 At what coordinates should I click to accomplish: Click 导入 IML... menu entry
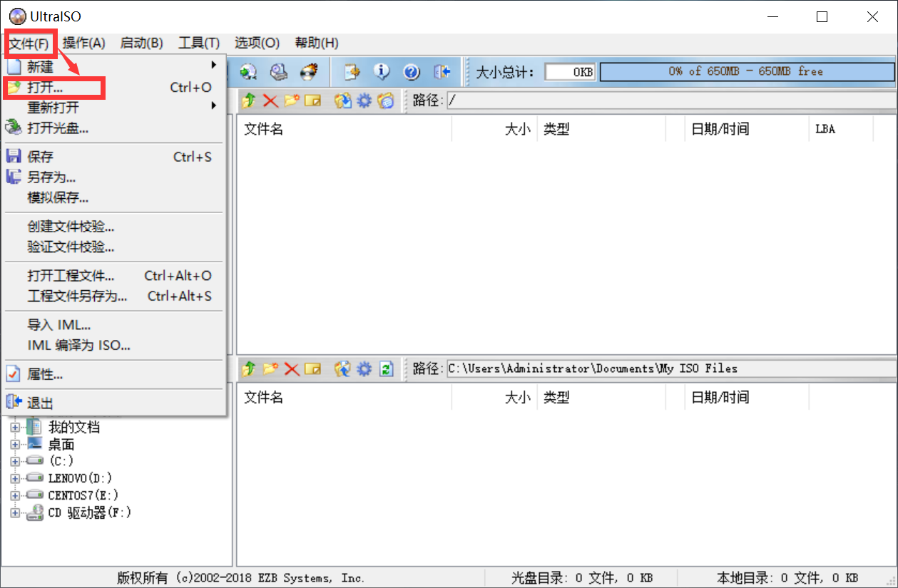[114, 325]
